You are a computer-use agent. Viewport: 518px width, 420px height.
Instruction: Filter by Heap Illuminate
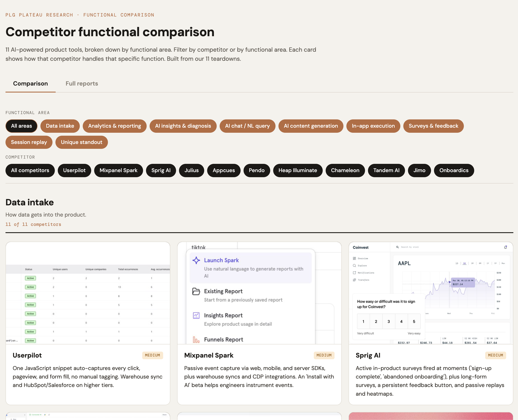(x=298, y=171)
